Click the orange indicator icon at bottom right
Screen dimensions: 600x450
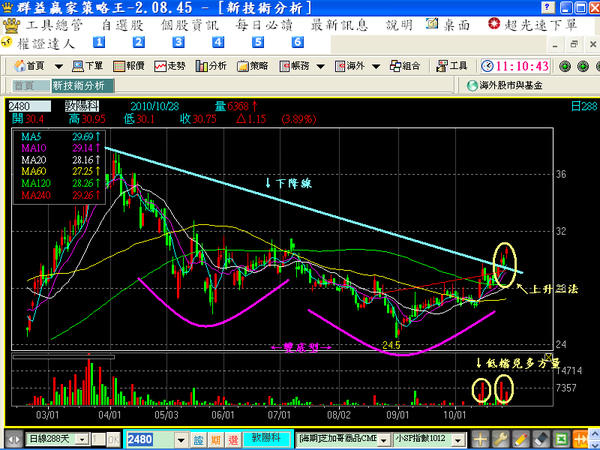[580, 439]
